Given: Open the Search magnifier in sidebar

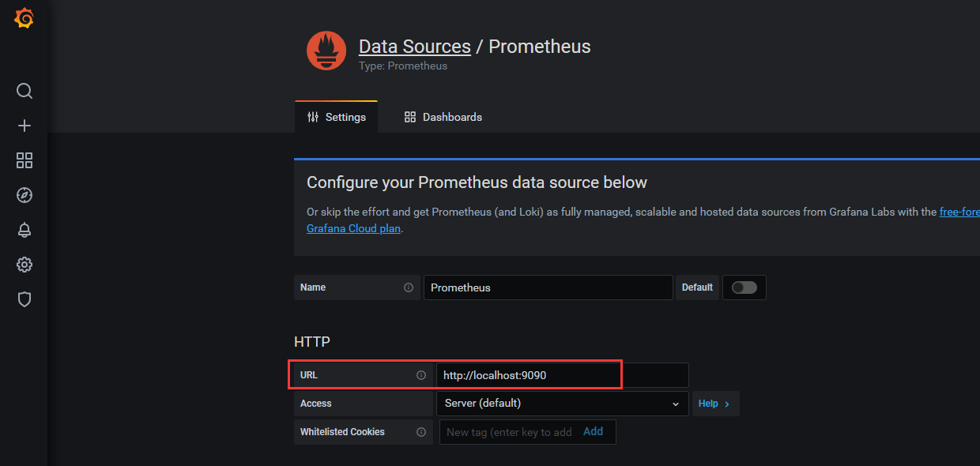Looking at the screenshot, I should pos(24,91).
